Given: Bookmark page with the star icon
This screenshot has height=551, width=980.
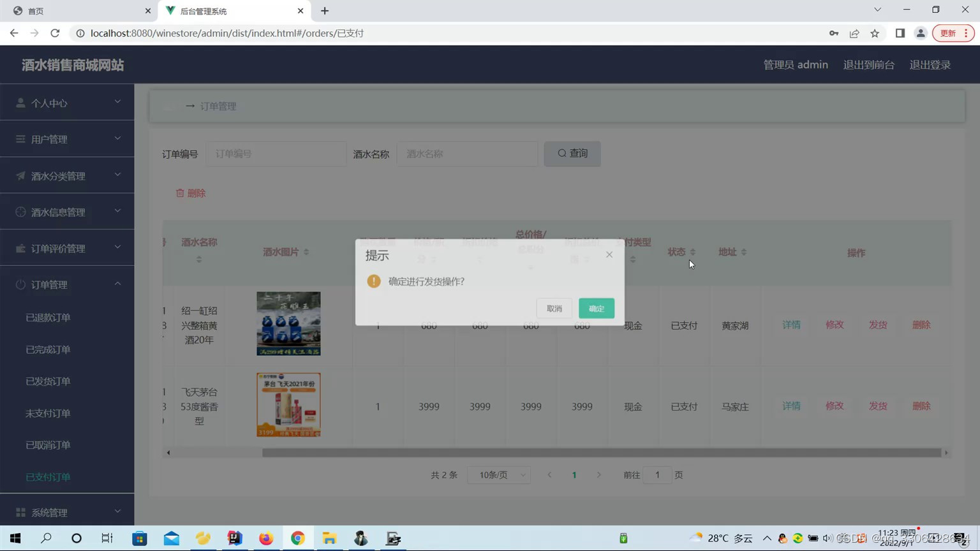Looking at the screenshot, I should (x=875, y=33).
